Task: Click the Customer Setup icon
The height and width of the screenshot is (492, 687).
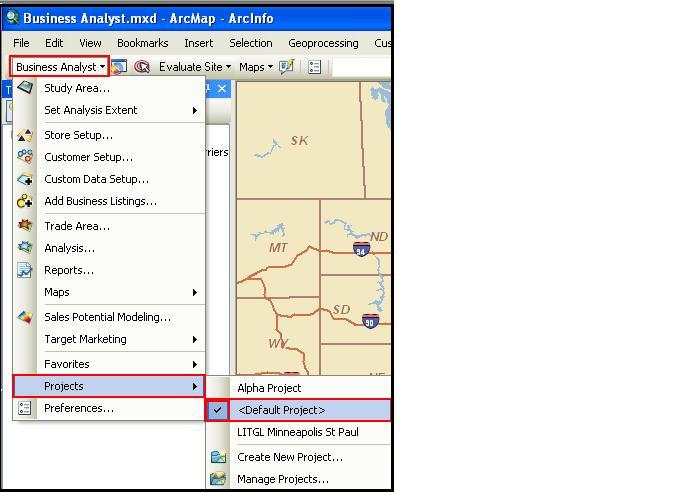Action: click(x=25, y=157)
